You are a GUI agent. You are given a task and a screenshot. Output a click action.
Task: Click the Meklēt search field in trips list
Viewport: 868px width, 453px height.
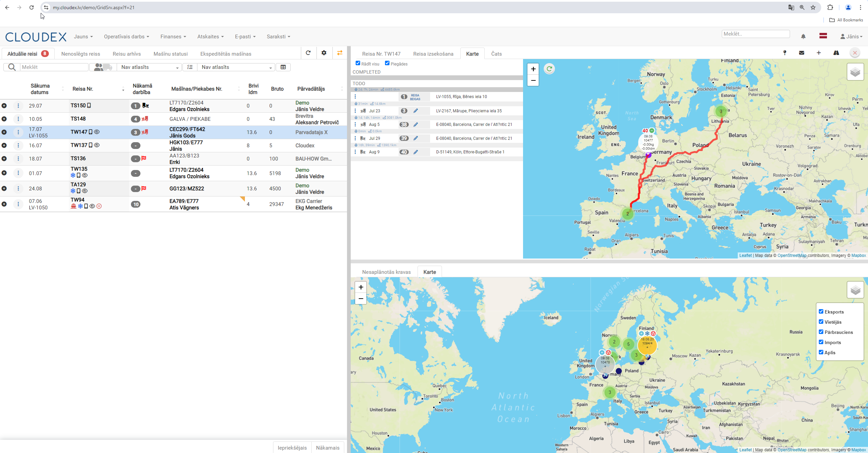[54, 67]
